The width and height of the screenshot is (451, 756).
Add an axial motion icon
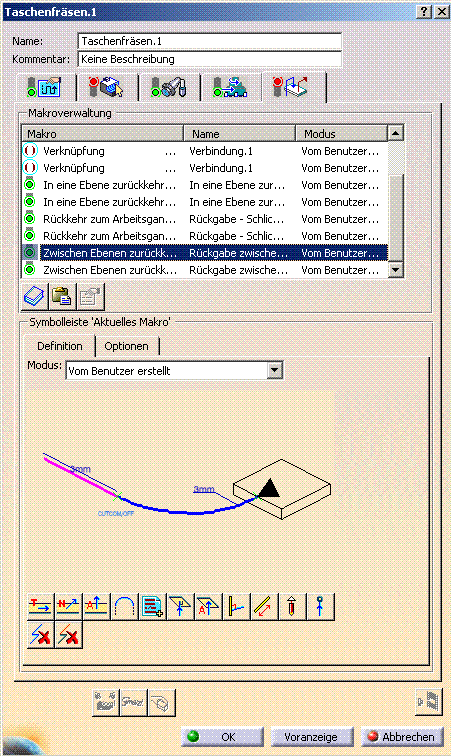pos(96,606)
